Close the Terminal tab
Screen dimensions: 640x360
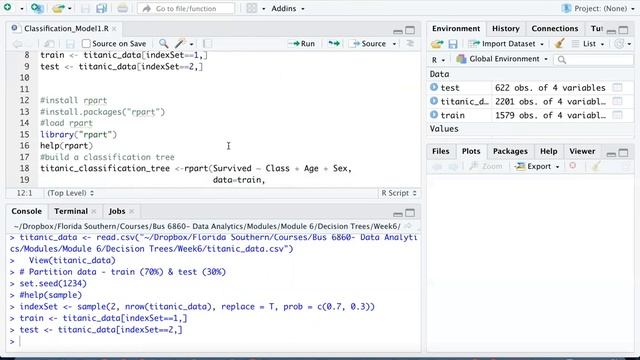[94, 211]
